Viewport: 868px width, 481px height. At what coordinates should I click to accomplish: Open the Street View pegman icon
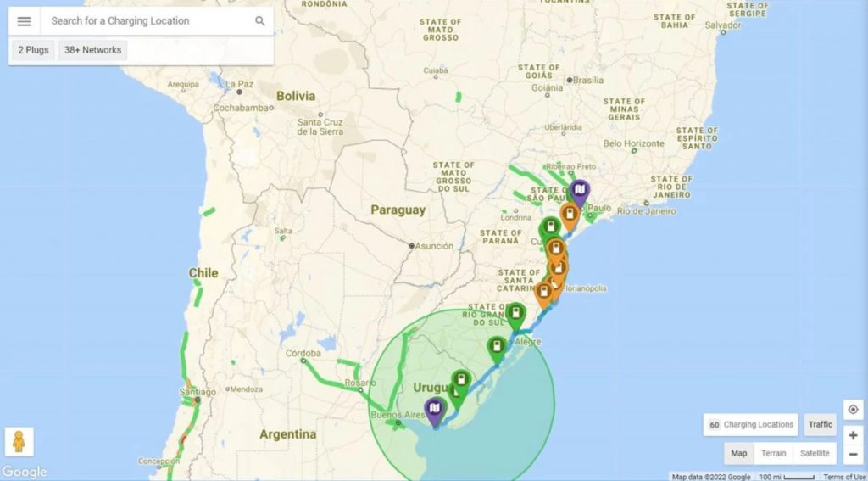pyautogui.click(x=19, y=442)
